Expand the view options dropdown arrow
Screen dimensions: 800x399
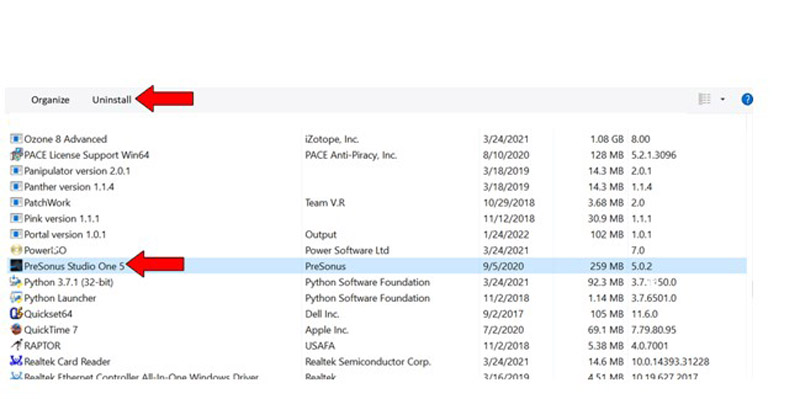coord(722,99)
